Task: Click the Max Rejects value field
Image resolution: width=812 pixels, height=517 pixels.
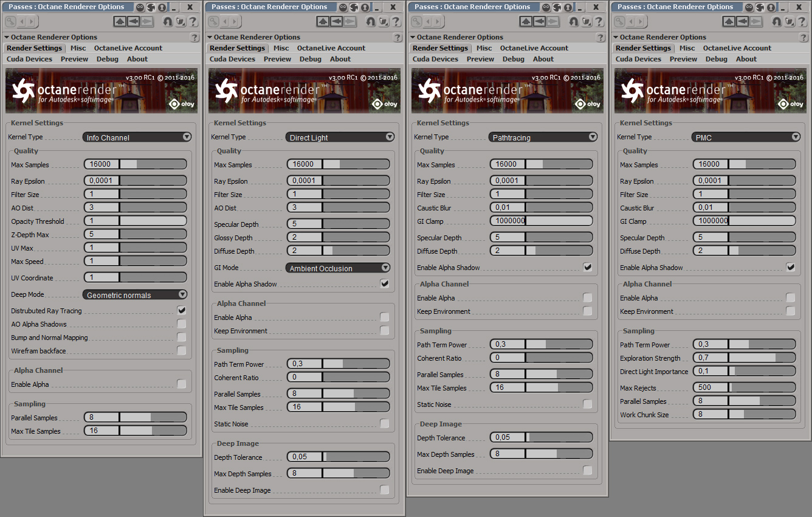Action: click(x=710, y=387)
